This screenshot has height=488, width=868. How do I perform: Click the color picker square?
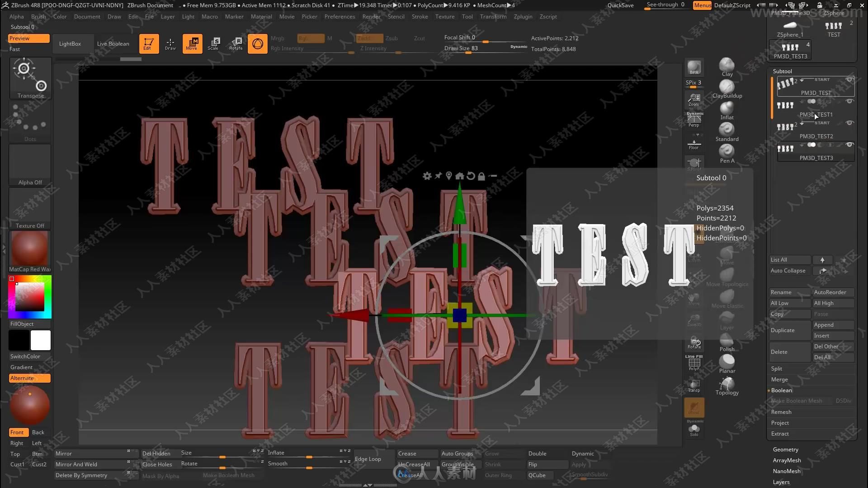[30, 297]
